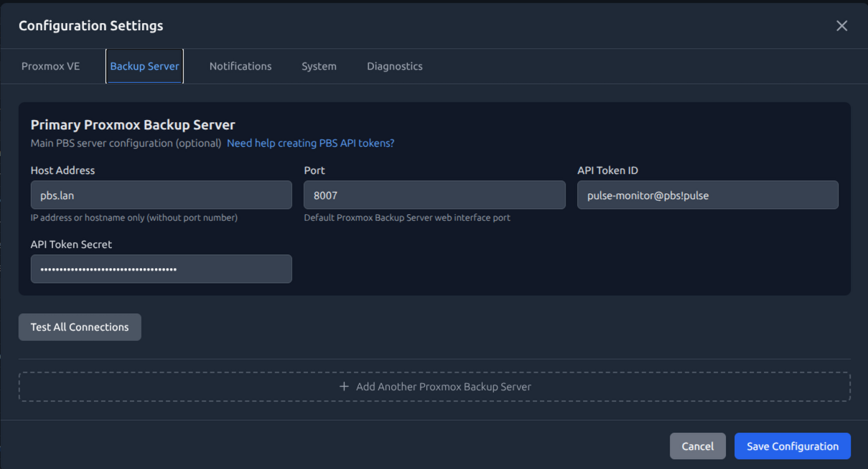Click the Host Address field containing pbs.lan

(x=161, y=195)
